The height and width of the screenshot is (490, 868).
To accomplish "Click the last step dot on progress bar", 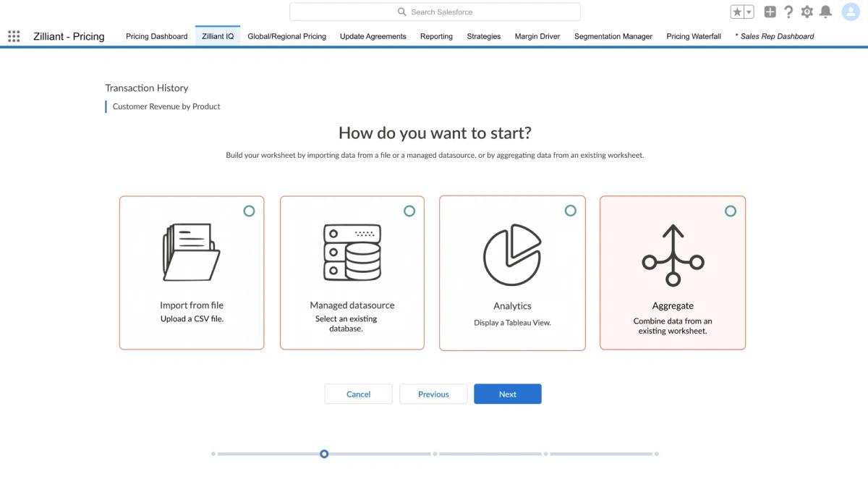I will click(656, 454).
